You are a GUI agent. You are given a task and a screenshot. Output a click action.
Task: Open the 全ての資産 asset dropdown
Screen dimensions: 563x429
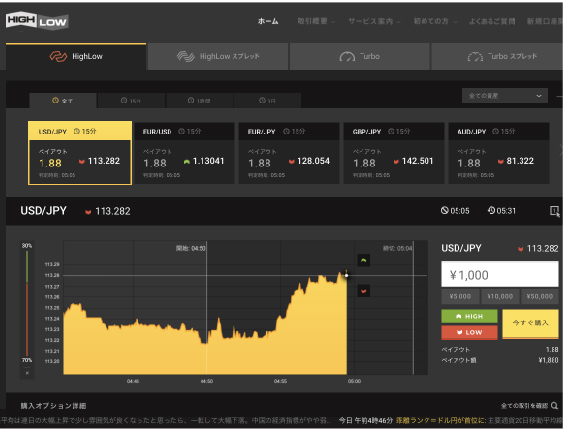pyautogui.click(x=505, y=96)
